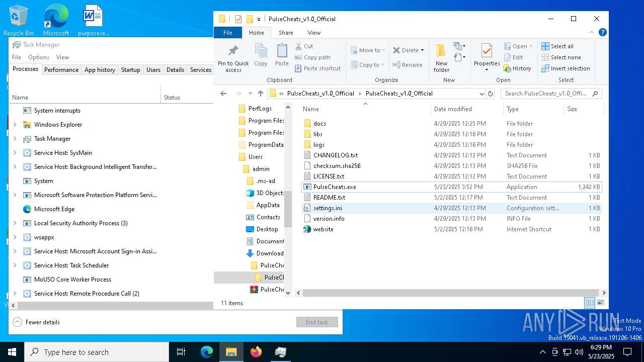Expand address bar history dropdown
The width and height of the screenshot is (644, 362).
point(481,94)
